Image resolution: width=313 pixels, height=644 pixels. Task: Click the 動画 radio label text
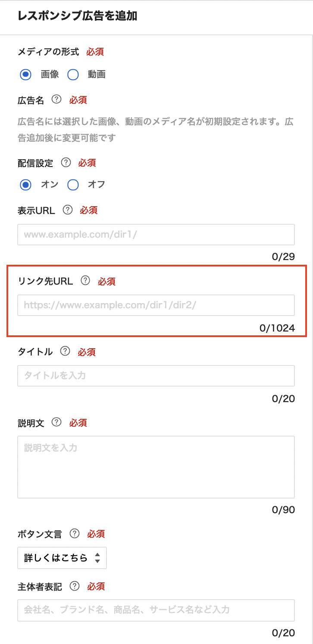point(97,74)
